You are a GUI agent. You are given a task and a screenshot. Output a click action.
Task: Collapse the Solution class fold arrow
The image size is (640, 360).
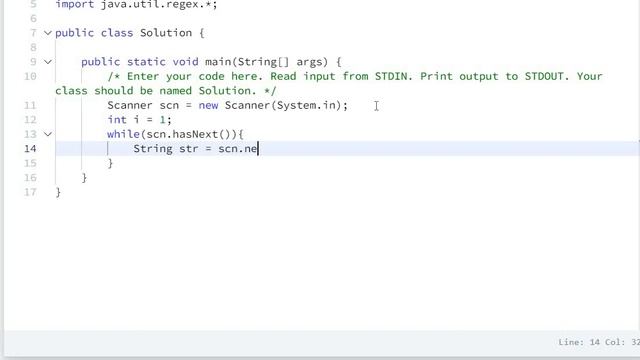48,33
